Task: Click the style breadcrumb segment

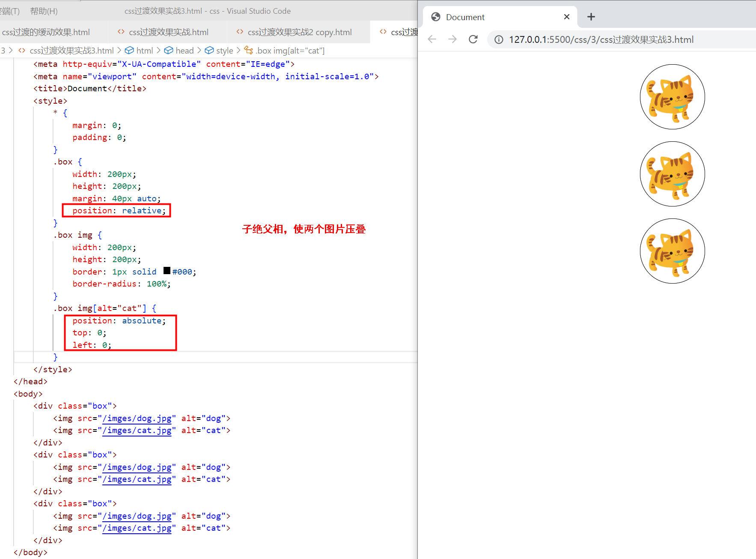Action: pos(225,51)
